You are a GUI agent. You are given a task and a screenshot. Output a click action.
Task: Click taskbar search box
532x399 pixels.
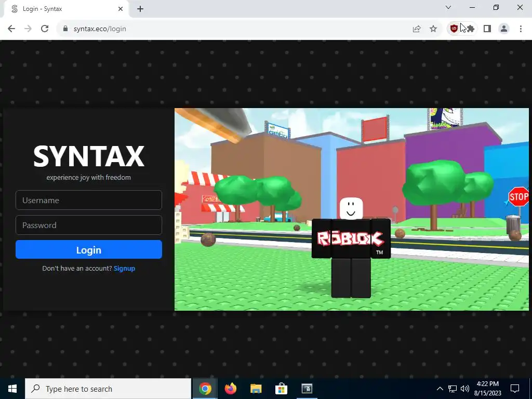pos(108,389)
